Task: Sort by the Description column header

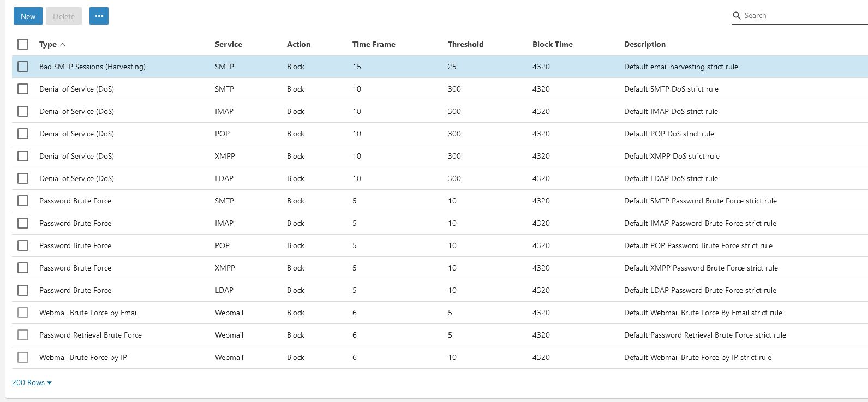Action: point(644,44)
